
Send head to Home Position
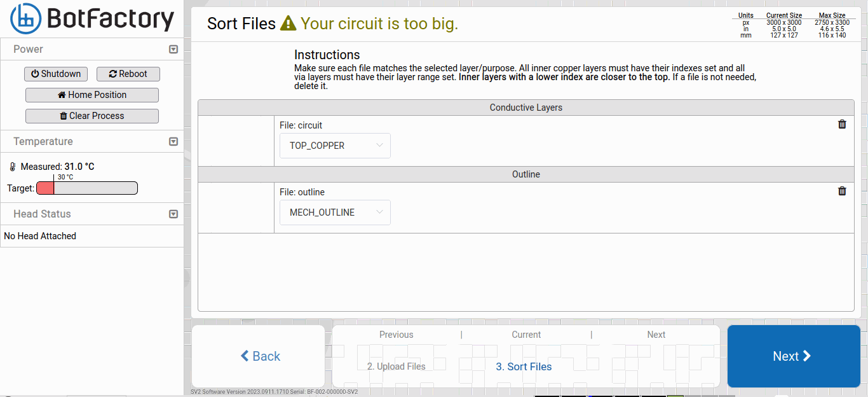92,95
